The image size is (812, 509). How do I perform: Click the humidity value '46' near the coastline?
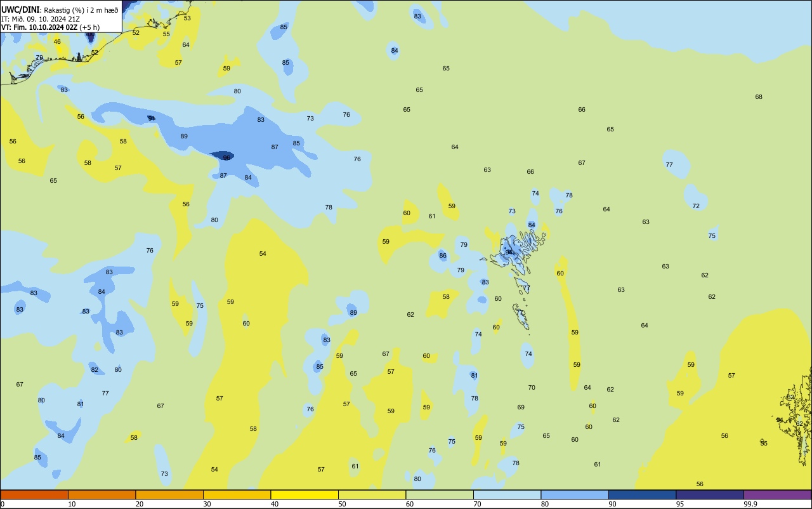point(57,42)
